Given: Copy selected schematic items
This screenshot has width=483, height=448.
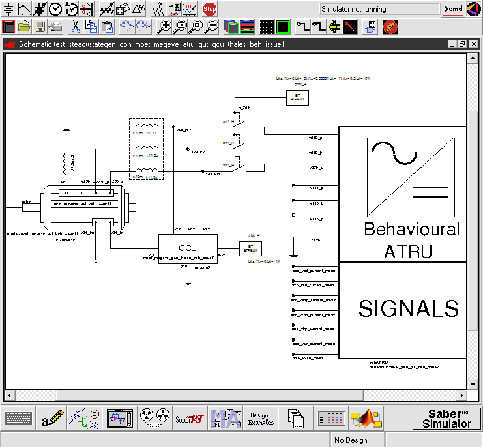Looking at the screenshot, I should coord(91,27).
